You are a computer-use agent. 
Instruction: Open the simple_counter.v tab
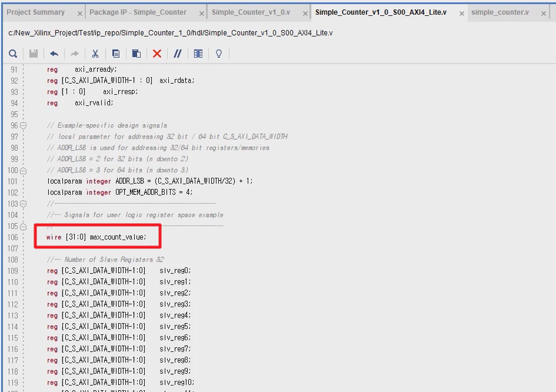tap(500, 12)
